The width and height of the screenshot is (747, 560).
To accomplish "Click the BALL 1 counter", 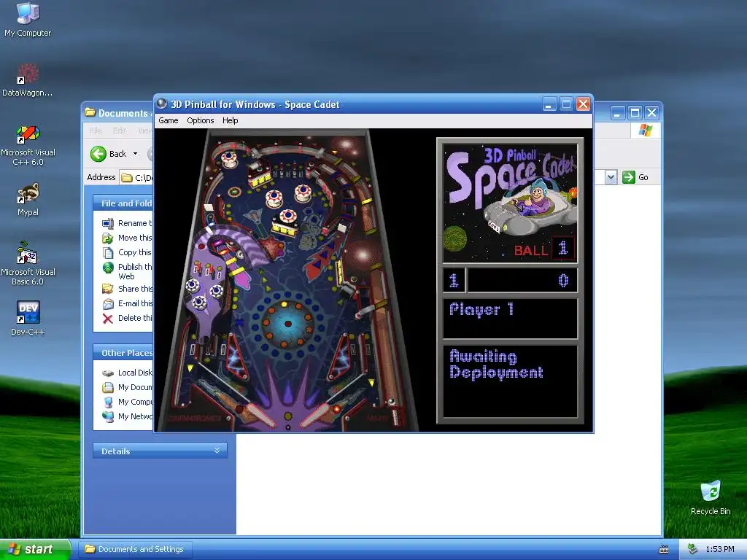I will pos(544,249).
